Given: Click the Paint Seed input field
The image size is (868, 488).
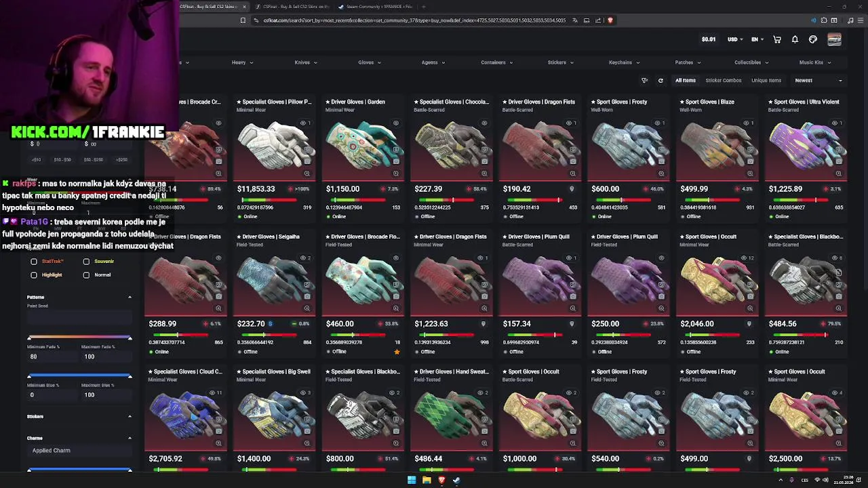Looking at the screenshot, I should click(79, 317).
